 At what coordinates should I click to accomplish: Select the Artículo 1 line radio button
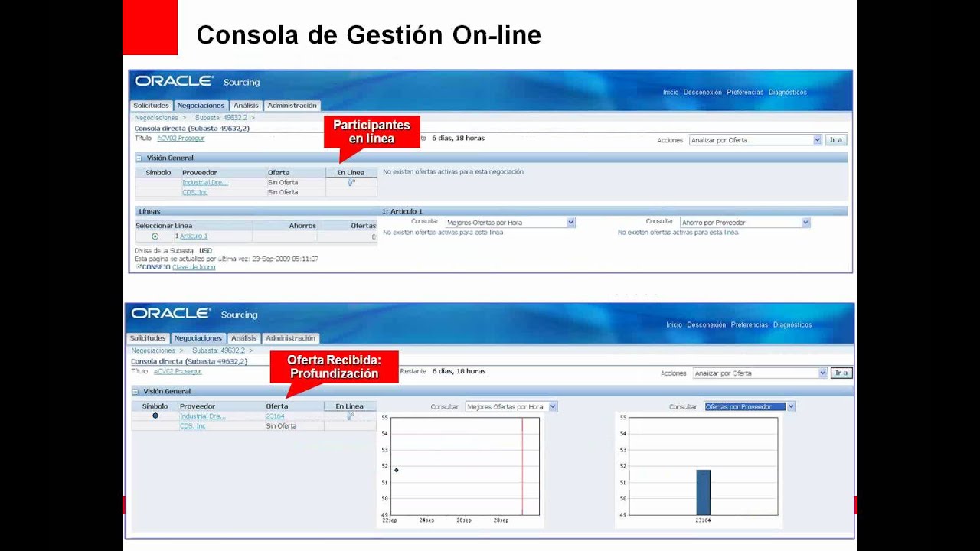pyautogui.click(x=155, y=236)
